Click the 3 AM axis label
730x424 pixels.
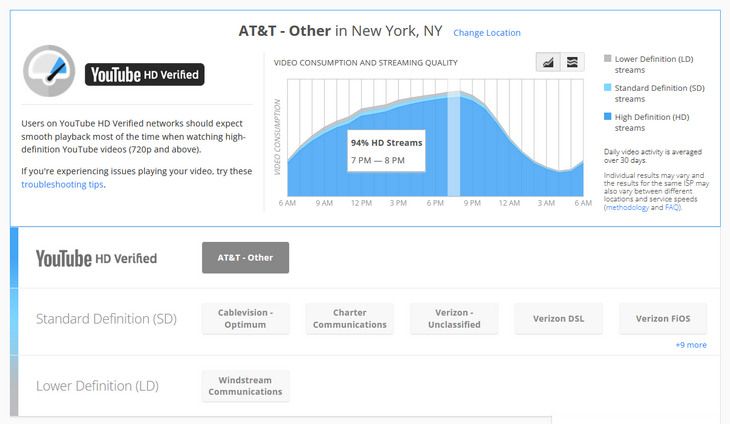click(x=546, y=203)
